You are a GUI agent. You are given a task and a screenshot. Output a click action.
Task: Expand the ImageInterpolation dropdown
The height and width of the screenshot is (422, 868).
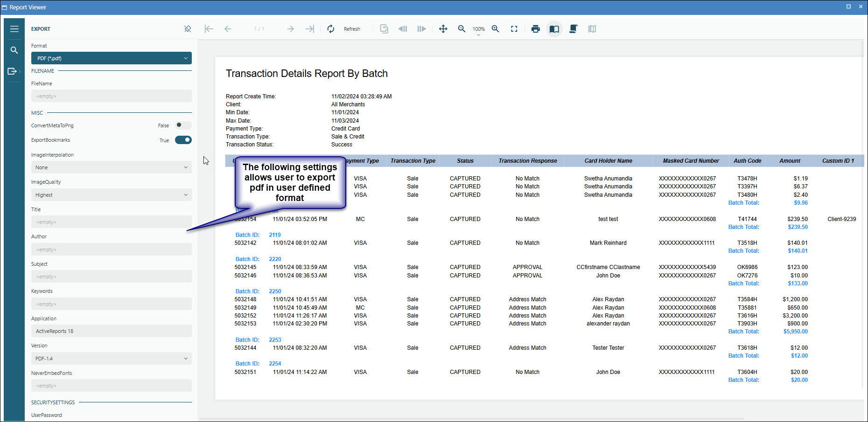[x=111, y=167]
